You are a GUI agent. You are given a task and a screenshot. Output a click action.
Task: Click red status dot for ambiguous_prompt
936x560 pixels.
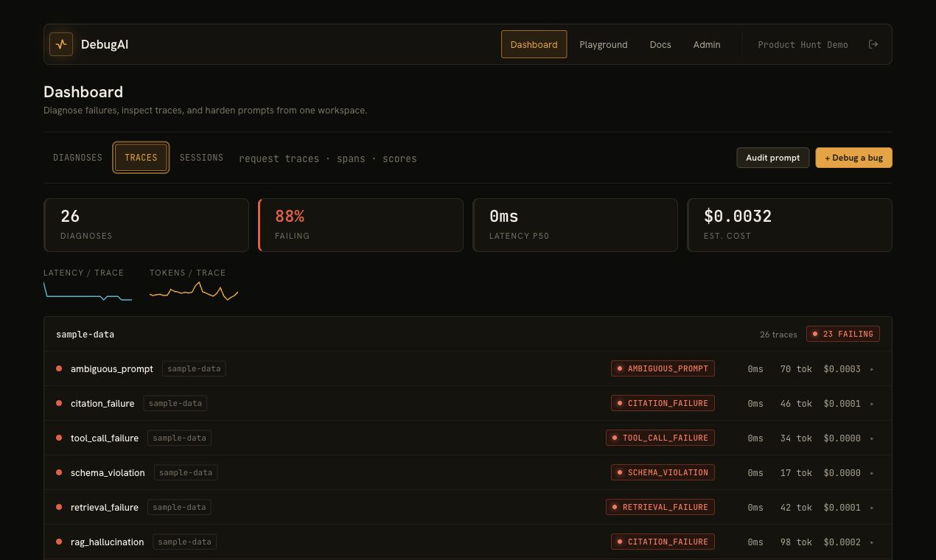(x=59, y=368)
